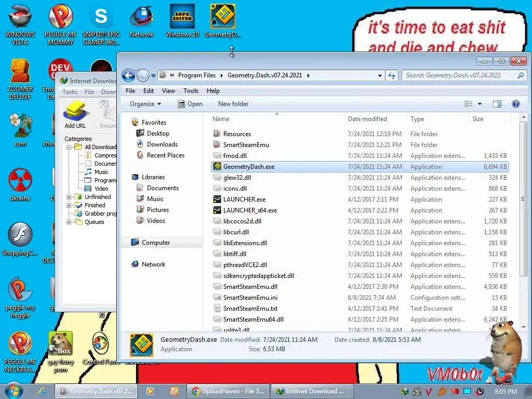This screenshot has width=532, height=399.
Task: Open Internet Explorer from taskbar
Action: coord(42,391)
